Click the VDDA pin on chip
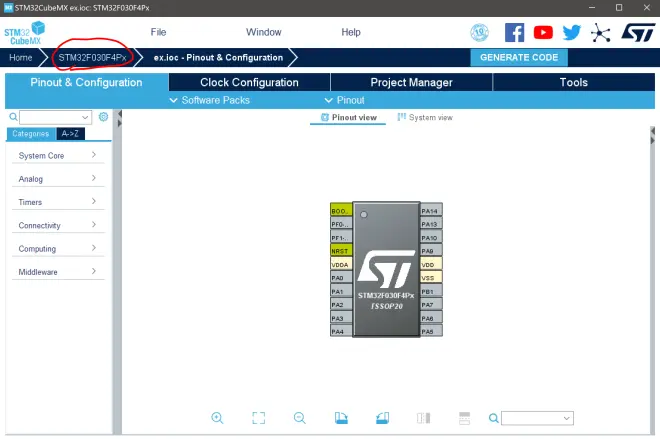 [341, 264]
